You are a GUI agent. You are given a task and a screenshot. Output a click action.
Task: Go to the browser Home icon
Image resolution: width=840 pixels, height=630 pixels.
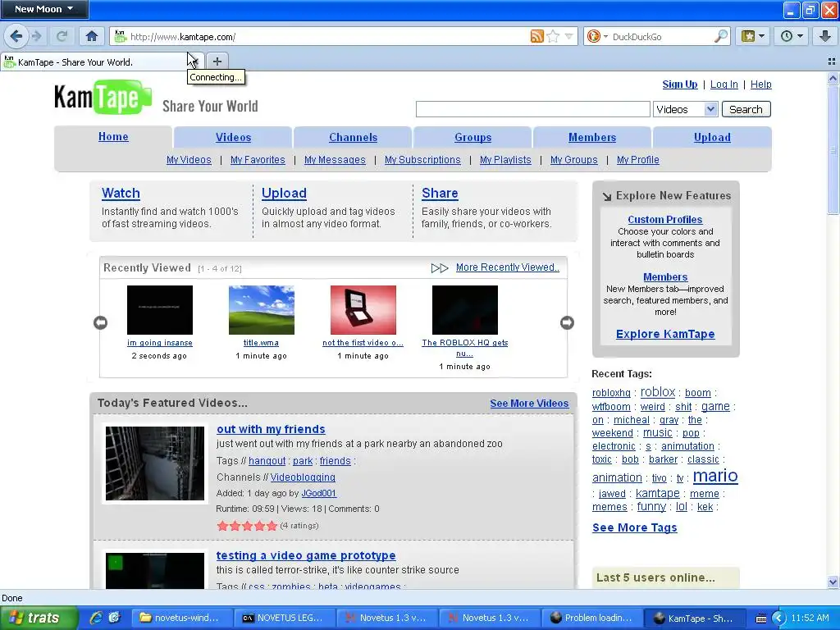click(x=92, y=36)
